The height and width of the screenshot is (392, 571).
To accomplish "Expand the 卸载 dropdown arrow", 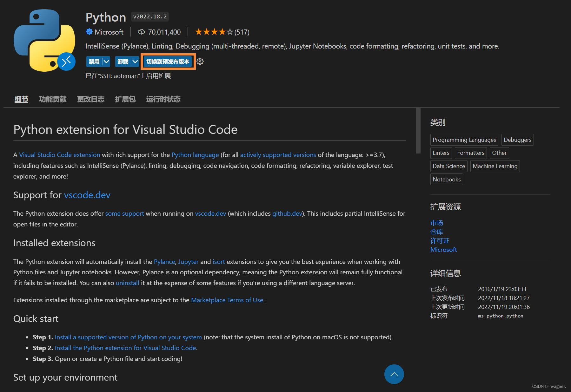I will click(135, 62).
